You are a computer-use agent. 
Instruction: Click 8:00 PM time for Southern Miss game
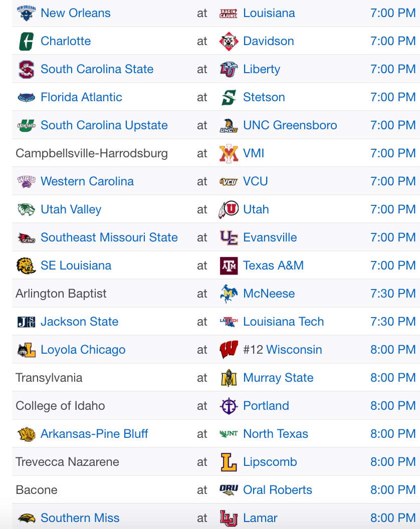pos(393,518)
